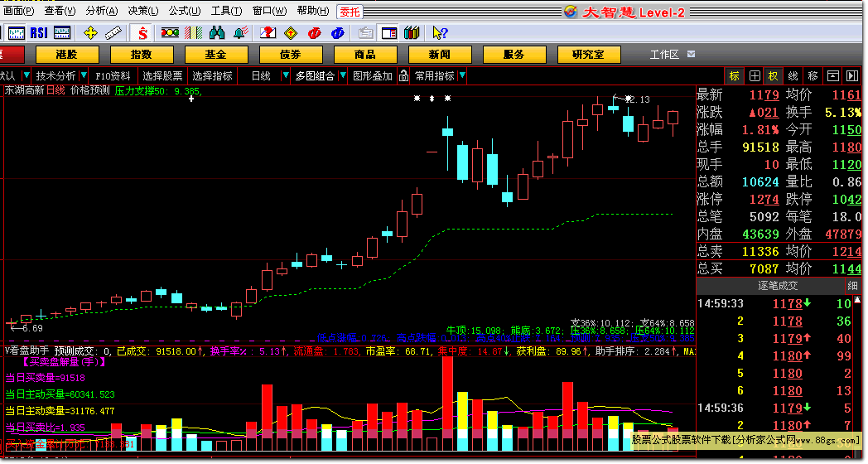
Task: Click the 委托 order button
Action: tap(350, 11)
